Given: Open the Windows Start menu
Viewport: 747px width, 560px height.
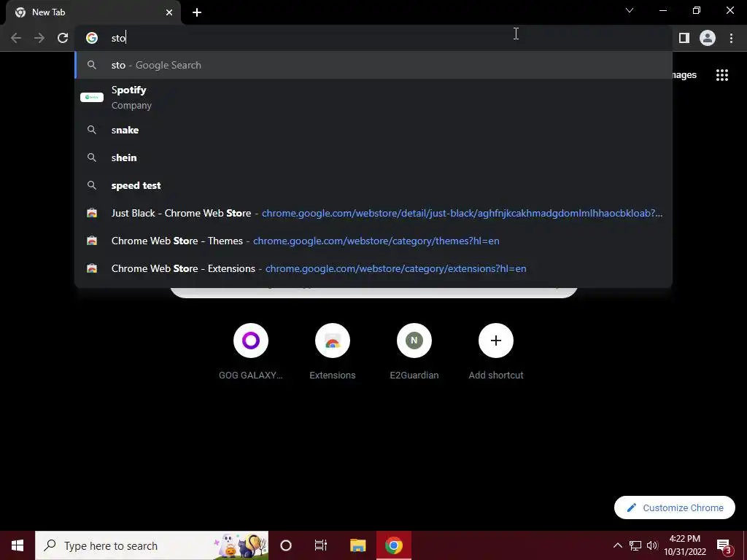Looking at the screenshot, I should [x=18, y=545].
